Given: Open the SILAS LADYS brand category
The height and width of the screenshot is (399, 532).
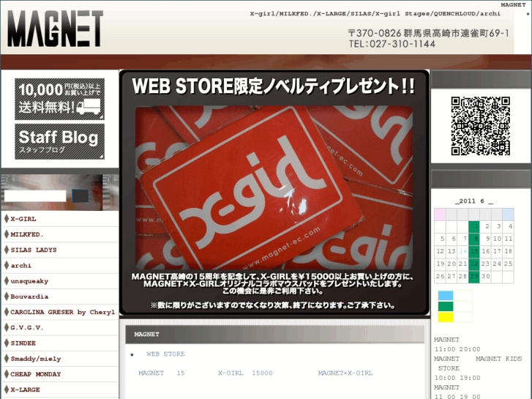Looking at the screenshot, I should coord(34,250).
